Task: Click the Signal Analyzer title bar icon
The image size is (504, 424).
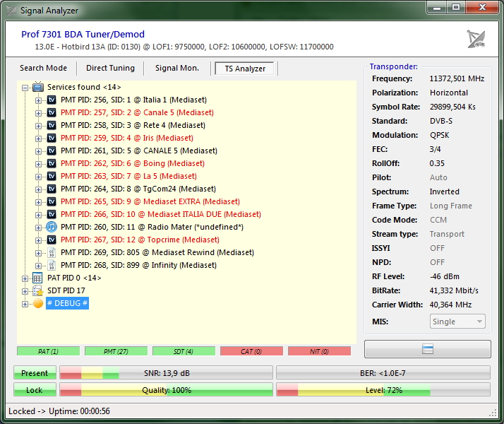Action: click(x=11, y=11)
